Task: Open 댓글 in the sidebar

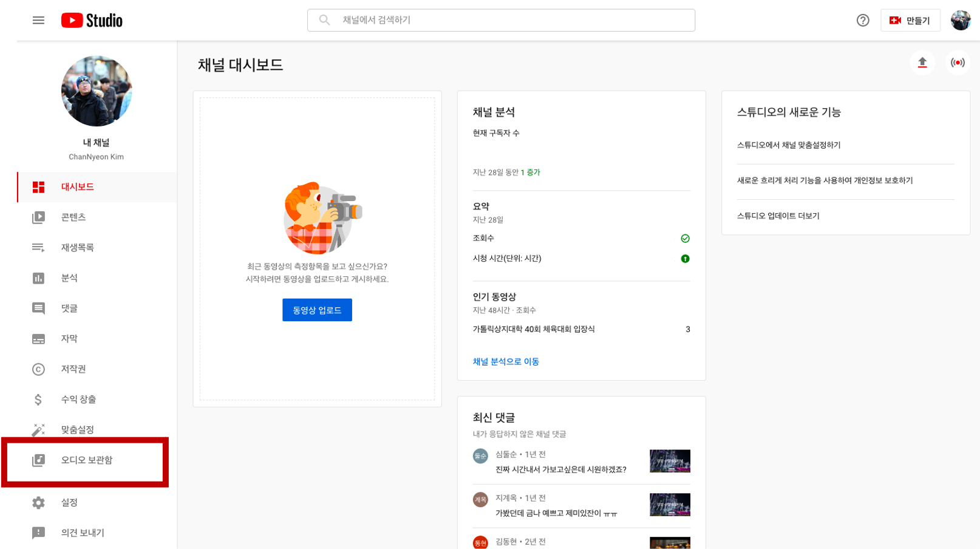Action: (x=97, y=309)
